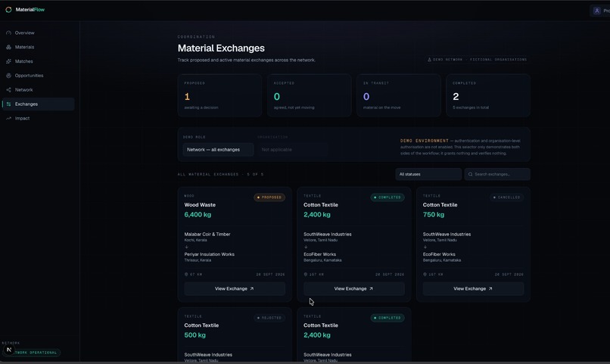Click Periyar Insulation Works name
Image resolution: width=610 pixels, height=364 pixels.
[210, 254]
